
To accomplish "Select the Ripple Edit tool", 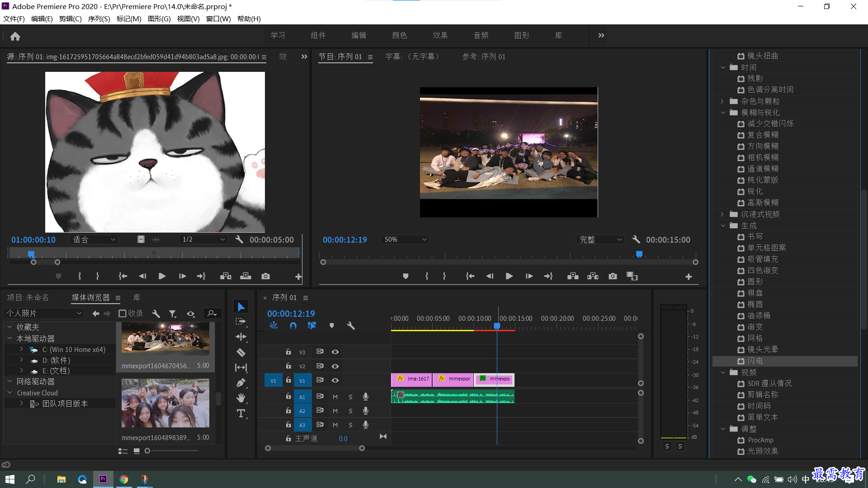I will [241, 337].
